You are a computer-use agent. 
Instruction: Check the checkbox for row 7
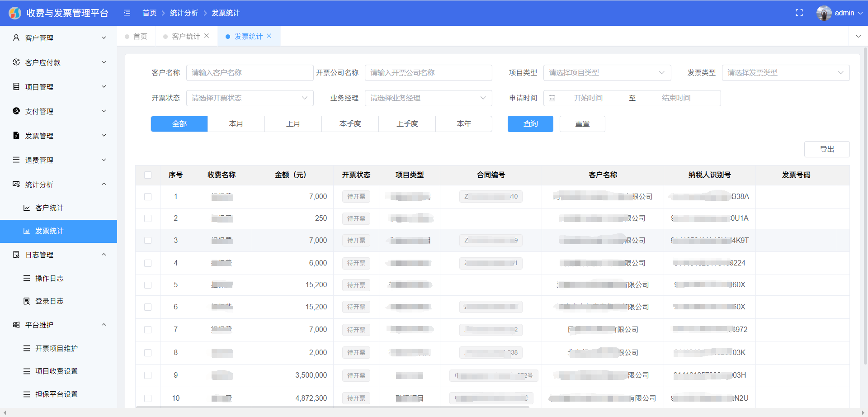pyautogui.click(x=148, y=330)
